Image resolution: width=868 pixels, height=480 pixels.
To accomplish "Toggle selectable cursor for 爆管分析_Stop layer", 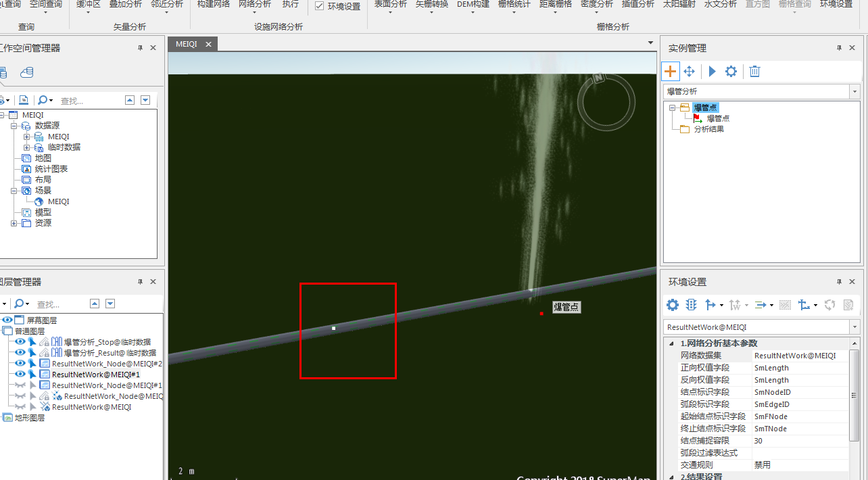I will click(32, 341).
